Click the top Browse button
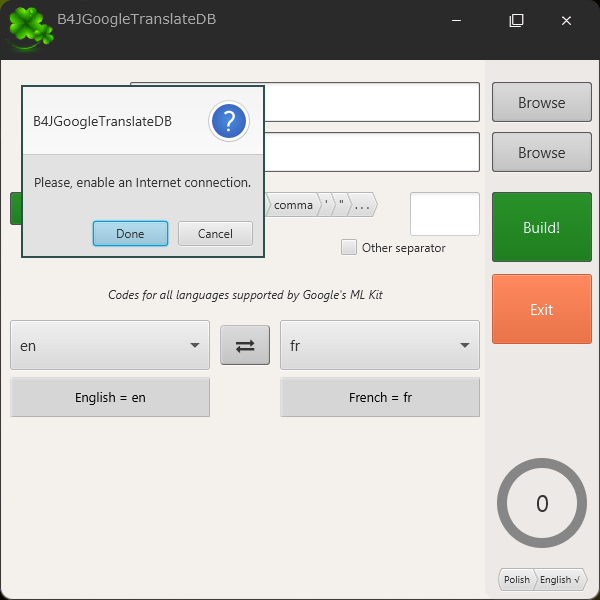The width and height of the screenshot is (600, 600). pos(541,102)
